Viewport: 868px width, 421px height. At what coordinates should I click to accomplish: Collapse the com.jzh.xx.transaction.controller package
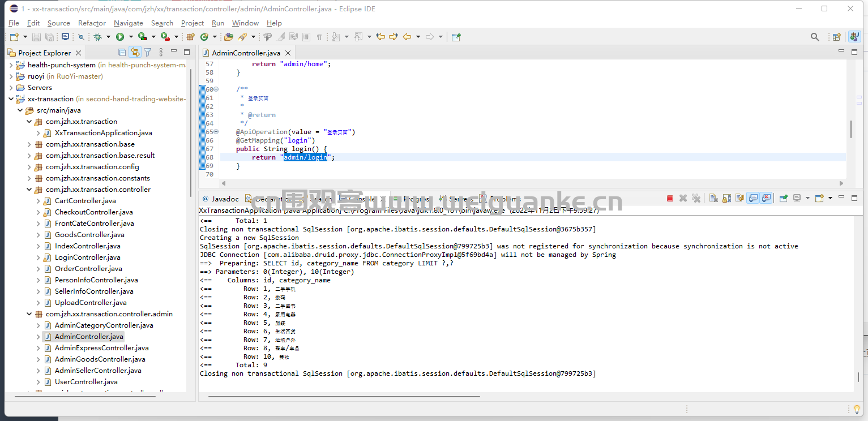(29, 190)
